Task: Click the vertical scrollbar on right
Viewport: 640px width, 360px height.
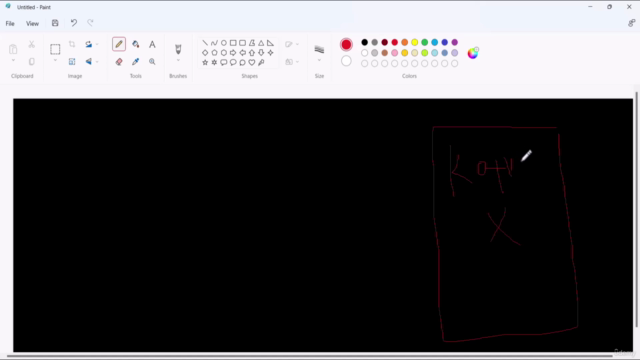Action: coord(636,210)
